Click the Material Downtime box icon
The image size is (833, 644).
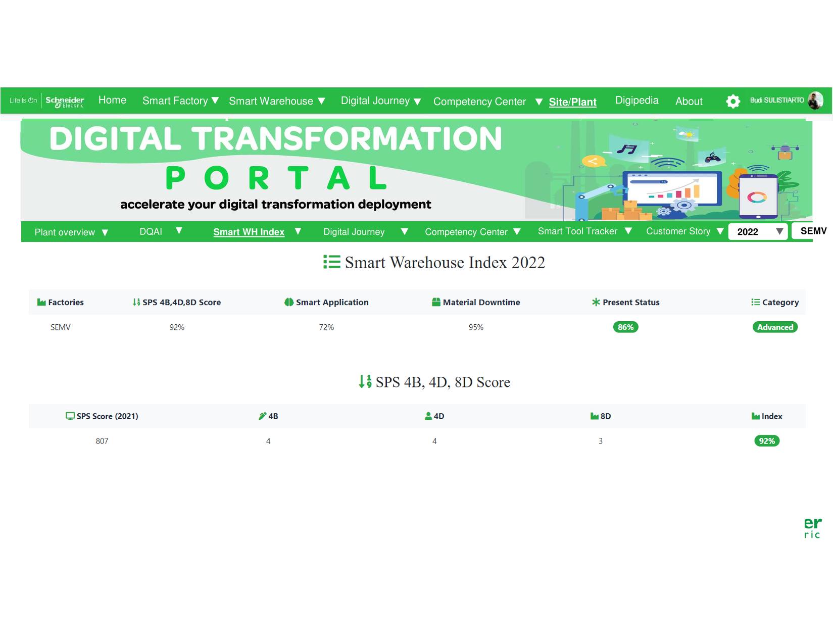(x=436, y=302)
